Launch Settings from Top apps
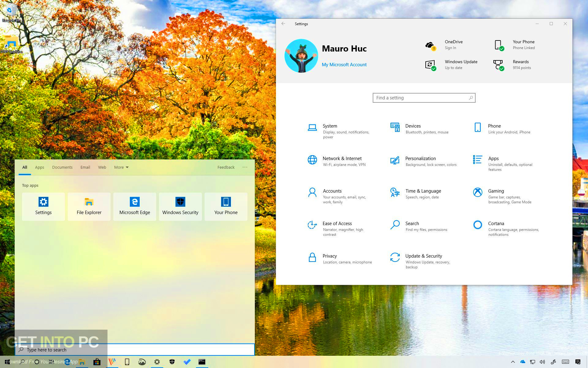The width and height of the screenshot is (588, 368). coord(43,206)
